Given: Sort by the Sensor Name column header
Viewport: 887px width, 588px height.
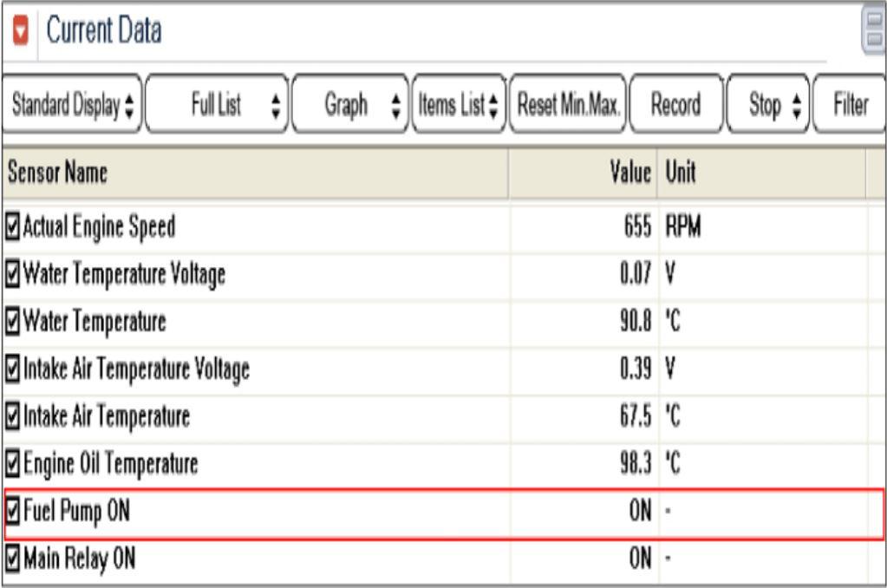Looking at the screenshot, I should tap(255, 173).
